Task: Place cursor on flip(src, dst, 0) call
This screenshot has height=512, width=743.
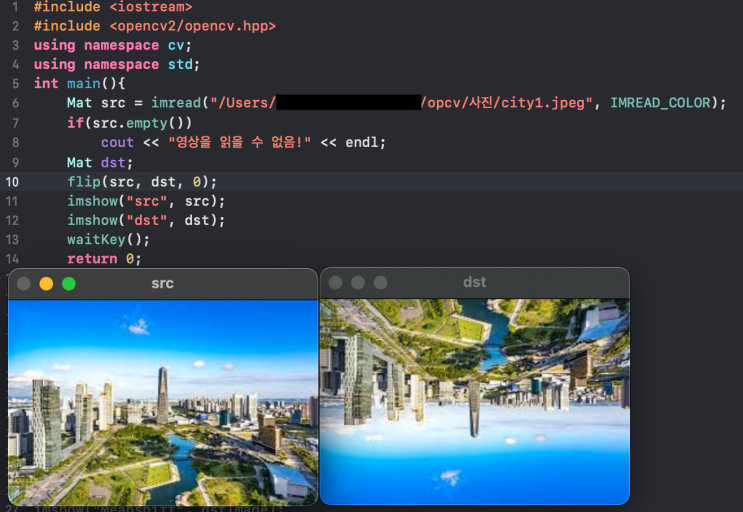Action: (142, 182)
